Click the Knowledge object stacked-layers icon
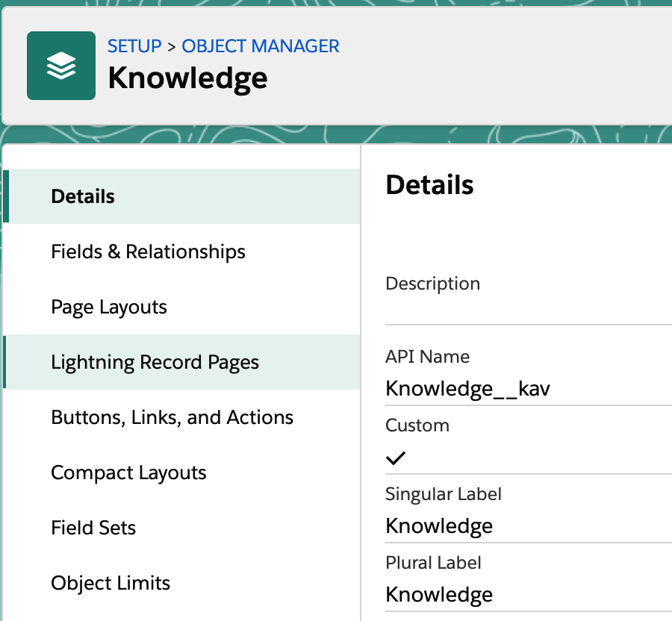The height and width of the screenshot is (621, 672). [x=61, y=66]
